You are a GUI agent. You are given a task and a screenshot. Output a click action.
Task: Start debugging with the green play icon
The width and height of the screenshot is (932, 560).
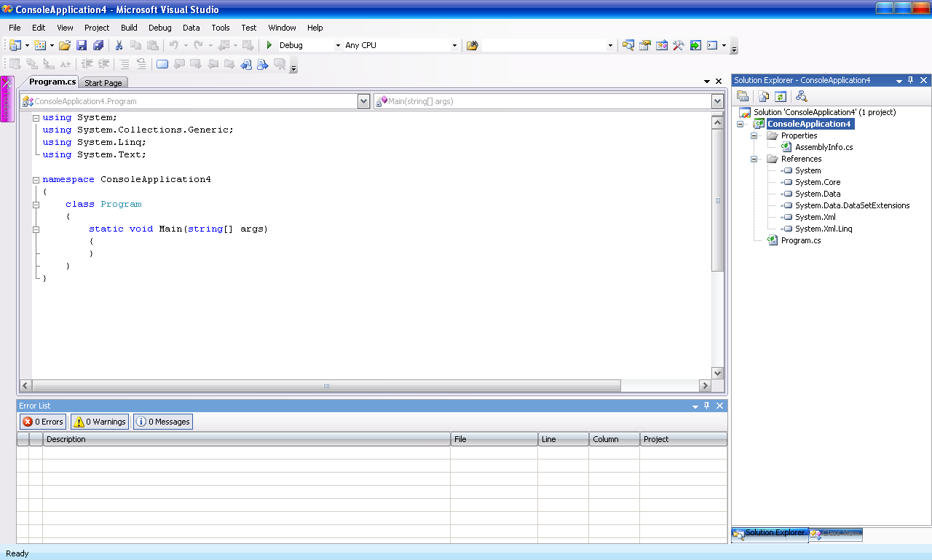tap(269, 45)
